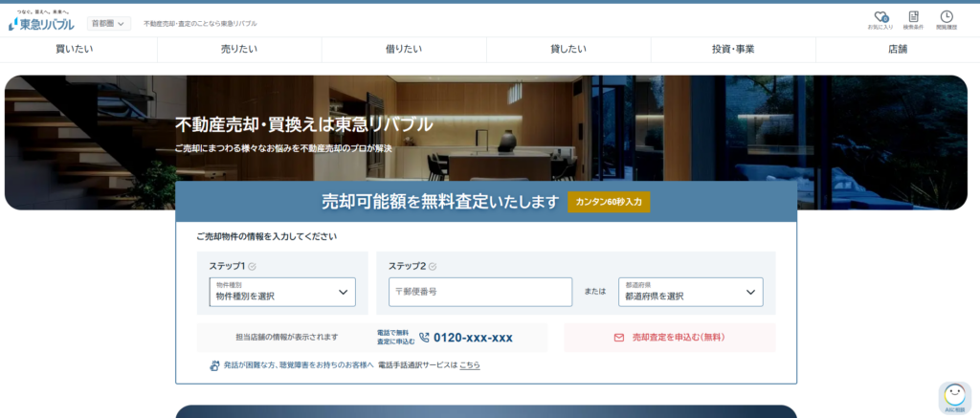Focus the 〒郵便番号 input field
980x418 pixels.
[480, 292]
